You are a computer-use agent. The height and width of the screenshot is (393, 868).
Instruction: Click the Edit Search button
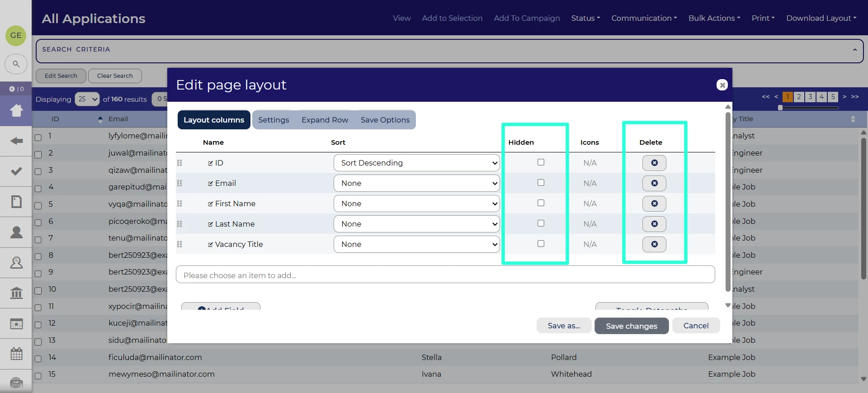[61, 76]
